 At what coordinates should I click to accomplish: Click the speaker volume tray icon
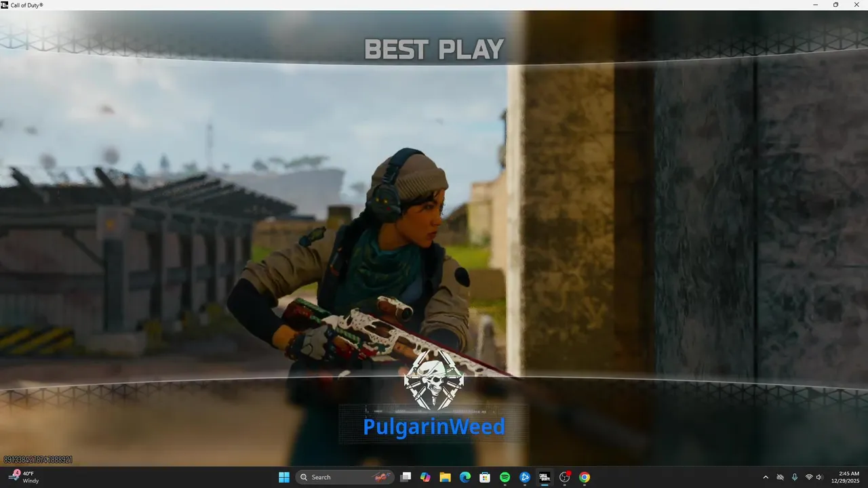(x=819, y=477)
